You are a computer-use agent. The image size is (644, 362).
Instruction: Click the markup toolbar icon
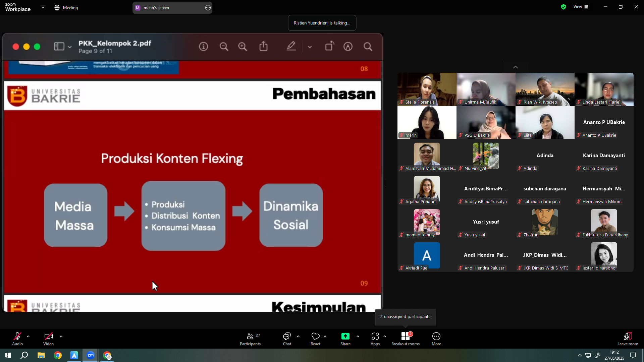[348, 47]
